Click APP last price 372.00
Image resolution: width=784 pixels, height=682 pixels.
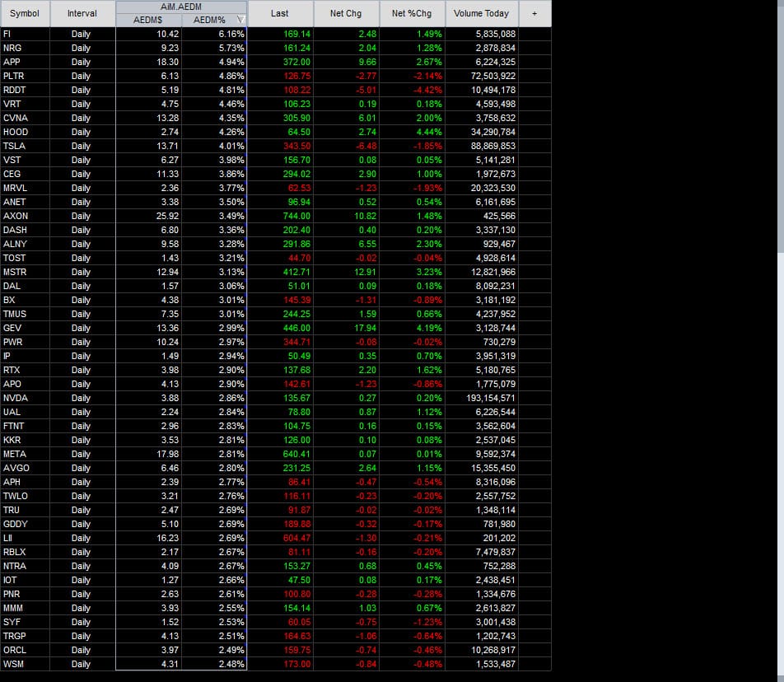(297, 62)
